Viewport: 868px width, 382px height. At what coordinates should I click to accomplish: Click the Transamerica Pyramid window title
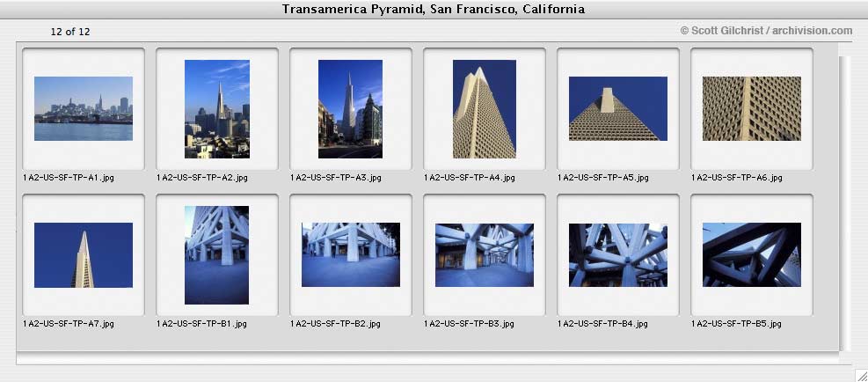434,10
